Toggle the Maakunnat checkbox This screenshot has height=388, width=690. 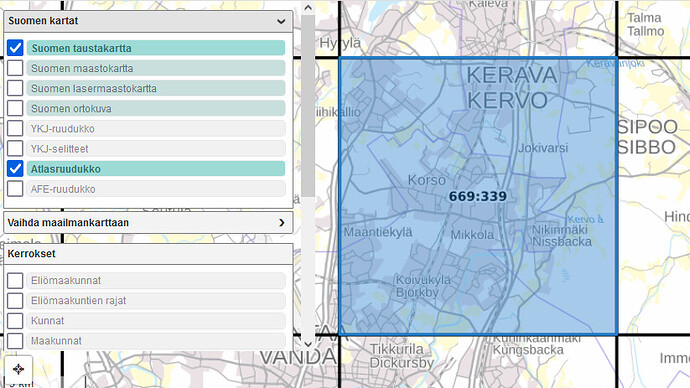click(x=15, y=340)
